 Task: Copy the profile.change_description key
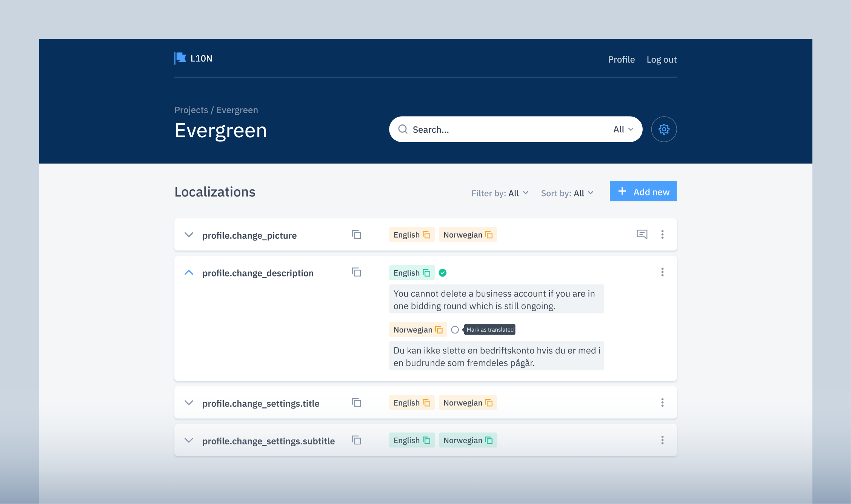(356, 272)
